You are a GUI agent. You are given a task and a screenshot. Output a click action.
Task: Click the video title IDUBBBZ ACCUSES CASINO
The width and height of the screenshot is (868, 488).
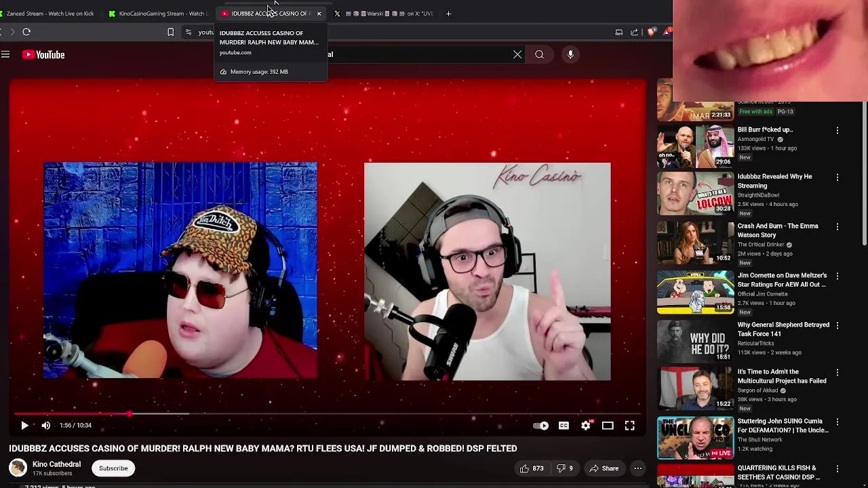262,448
